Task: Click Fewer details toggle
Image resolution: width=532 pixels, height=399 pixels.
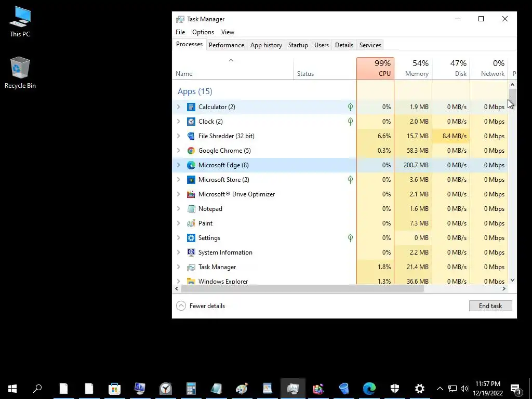Action: (x=201, y=306)
